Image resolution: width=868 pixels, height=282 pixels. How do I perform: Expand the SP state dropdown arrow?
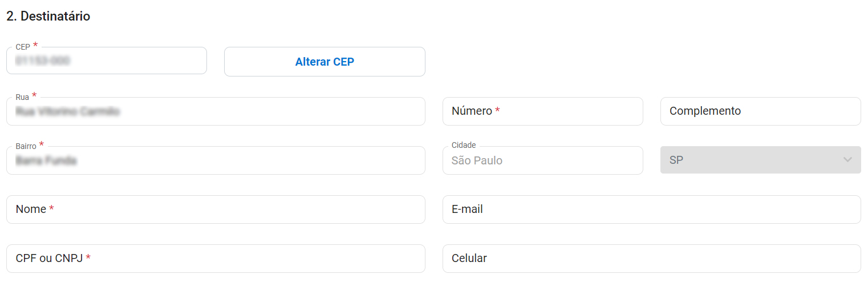pyautogui.click(x=847, y=160)
